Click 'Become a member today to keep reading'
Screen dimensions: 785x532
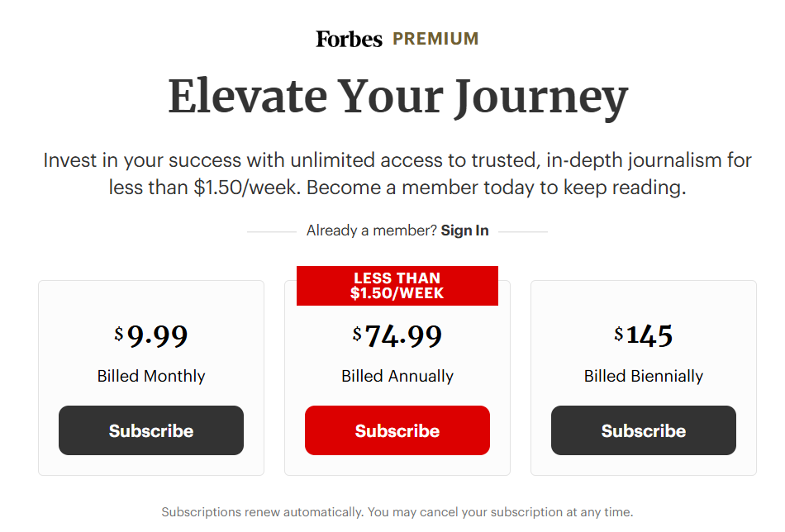click(496, 188)
